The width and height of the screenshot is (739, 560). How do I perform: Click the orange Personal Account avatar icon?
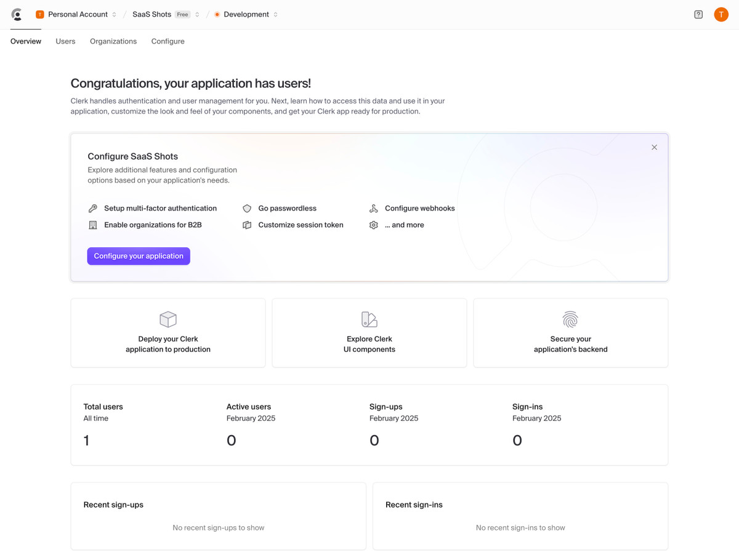pos(40,14)
